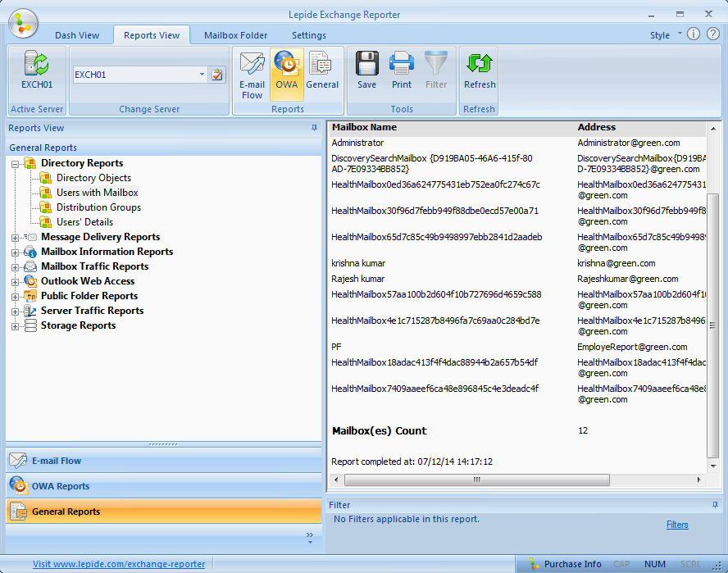The height and width of the screenshot is (573, 728).
Task: Visit lepide.com exchange-reporter link
Action: [119, 564]
